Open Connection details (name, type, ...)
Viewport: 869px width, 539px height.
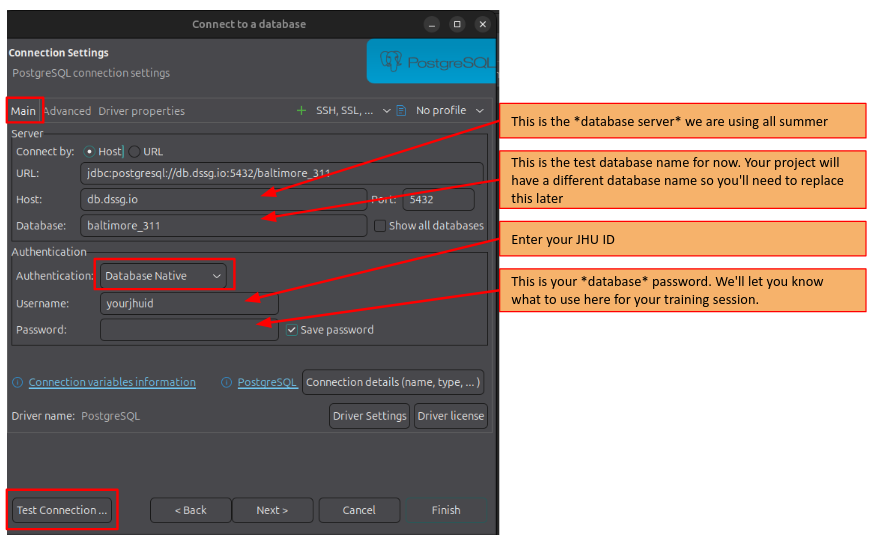(393, 382)
